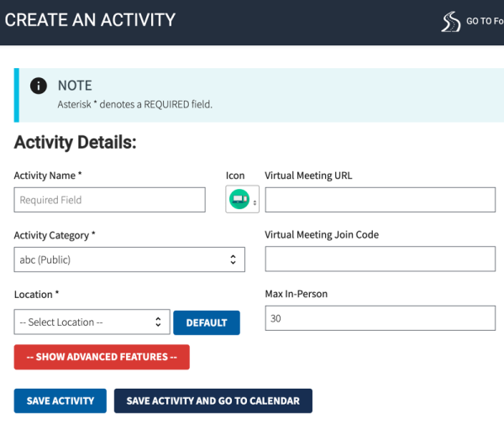
Task: Click the Activity Details heading
Action: (76, 142)
